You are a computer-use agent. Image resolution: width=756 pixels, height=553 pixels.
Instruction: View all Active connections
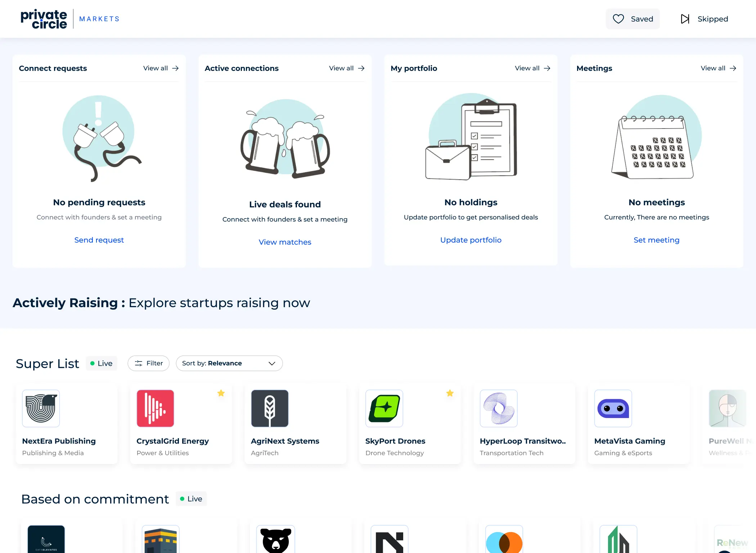347,68
